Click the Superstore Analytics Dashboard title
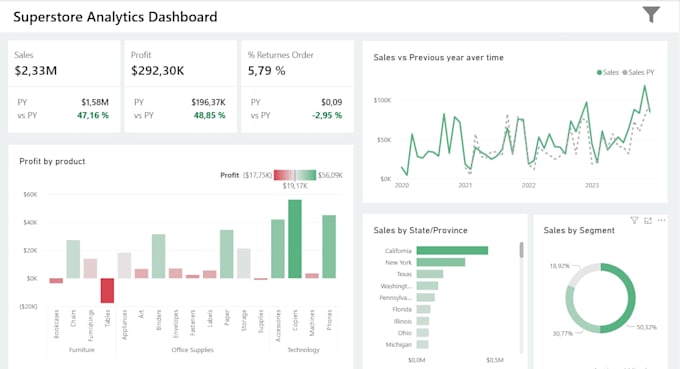 pyautogui.click(x=115, y=17)
